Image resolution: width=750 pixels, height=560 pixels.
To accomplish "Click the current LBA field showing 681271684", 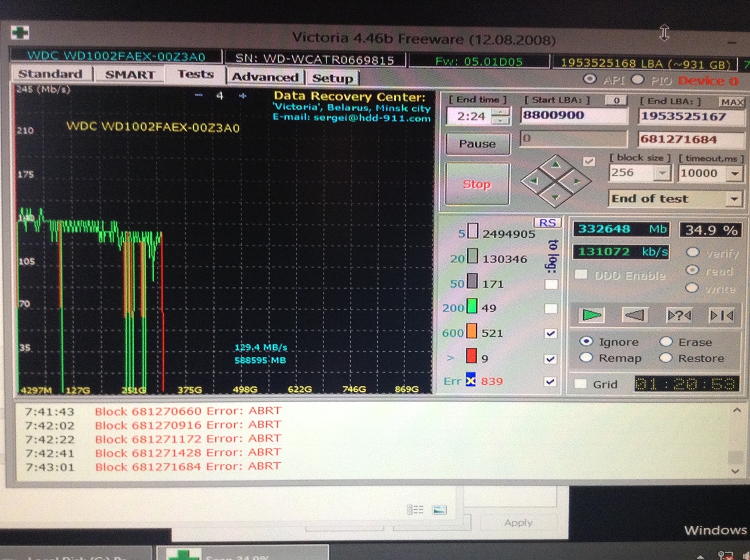I will 691,139.
